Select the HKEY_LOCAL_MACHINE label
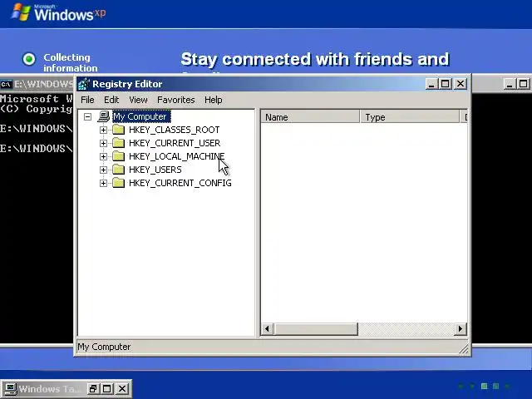 176,156
